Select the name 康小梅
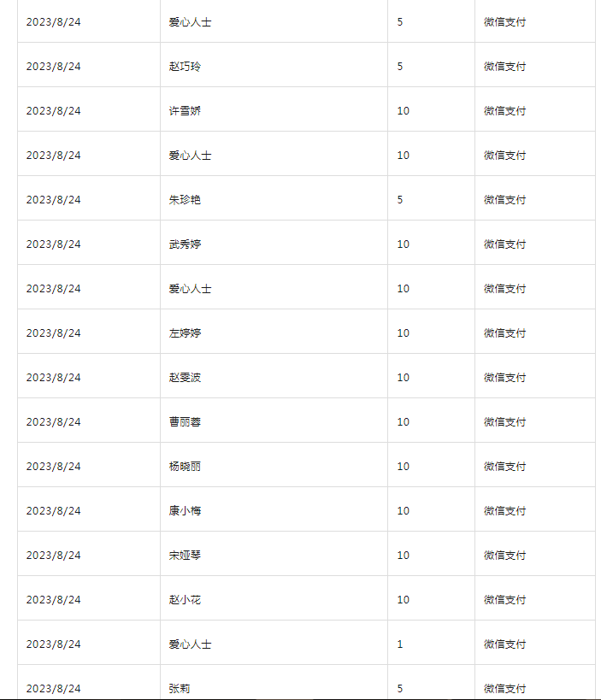601x700 pixels. pyautogui.click(x=185, y=511)
